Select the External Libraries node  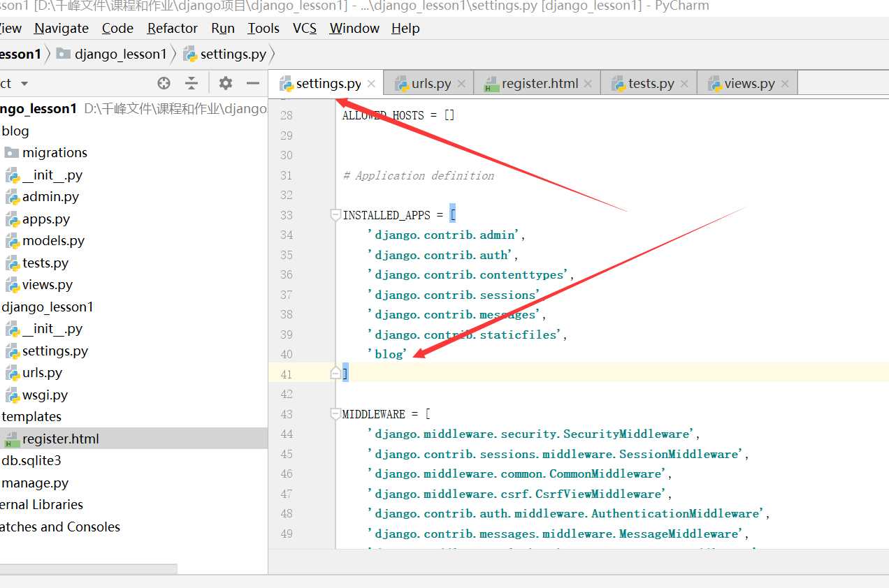click(x=41, y=504)
